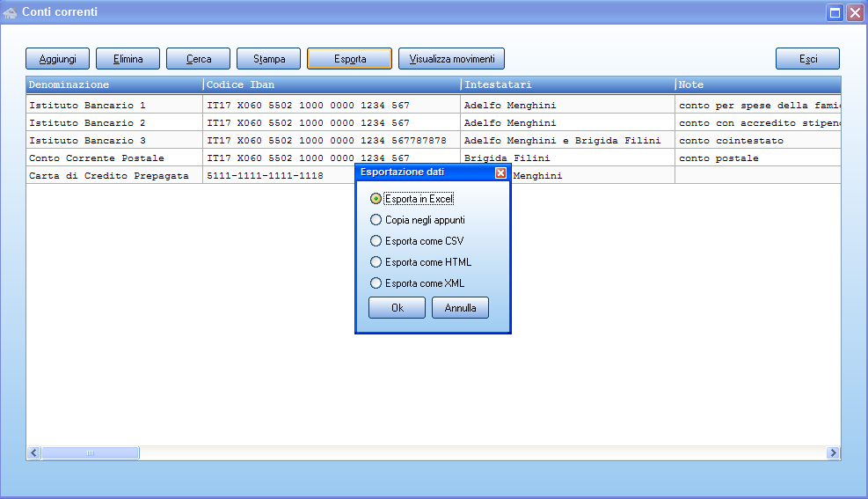Click the Esporta button
868x499 pixels.
pos(349,59)
